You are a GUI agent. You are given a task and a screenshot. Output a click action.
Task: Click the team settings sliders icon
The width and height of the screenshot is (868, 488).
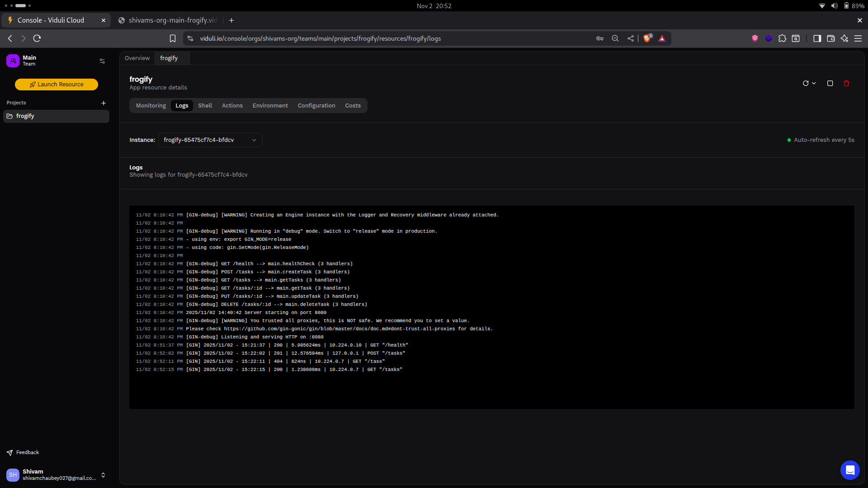[102, 61]
